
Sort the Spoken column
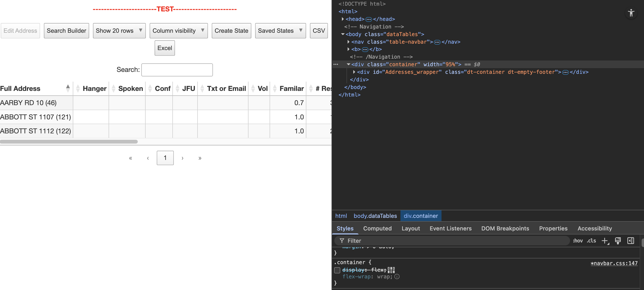(x=113, y=88)
